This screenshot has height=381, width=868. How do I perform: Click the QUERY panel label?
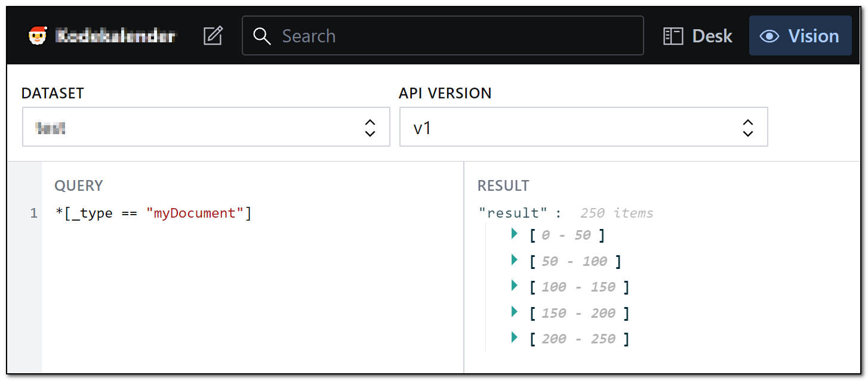coord(78,185)
